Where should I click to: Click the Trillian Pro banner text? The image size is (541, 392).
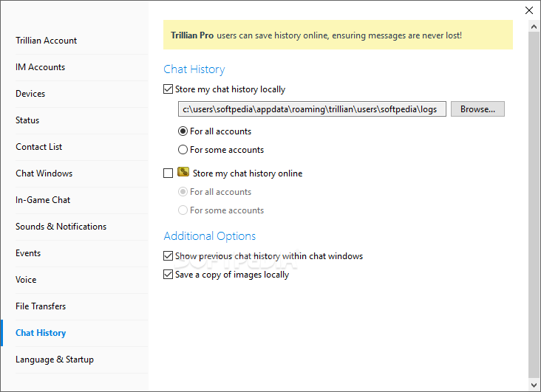click(316, 35)
